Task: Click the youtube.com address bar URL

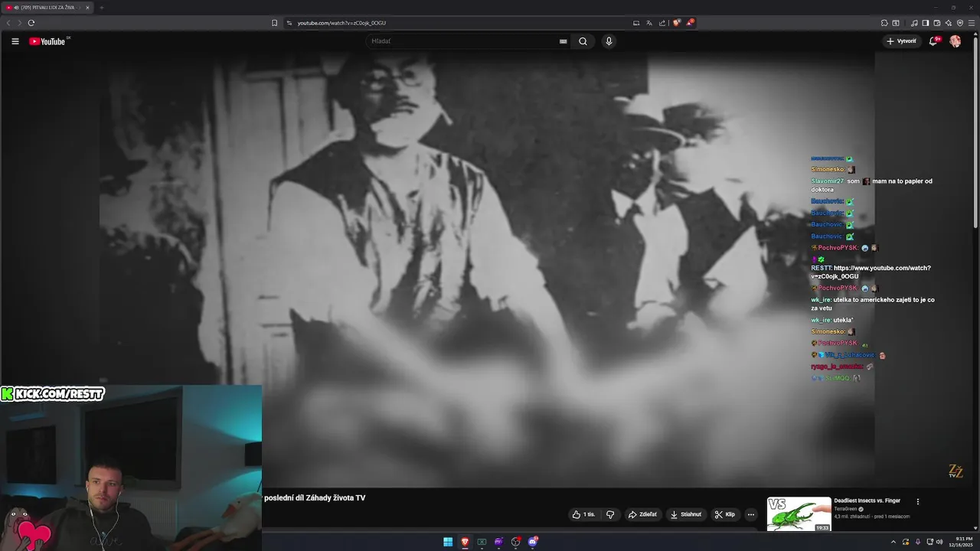Action: click(x=341, y=23)
